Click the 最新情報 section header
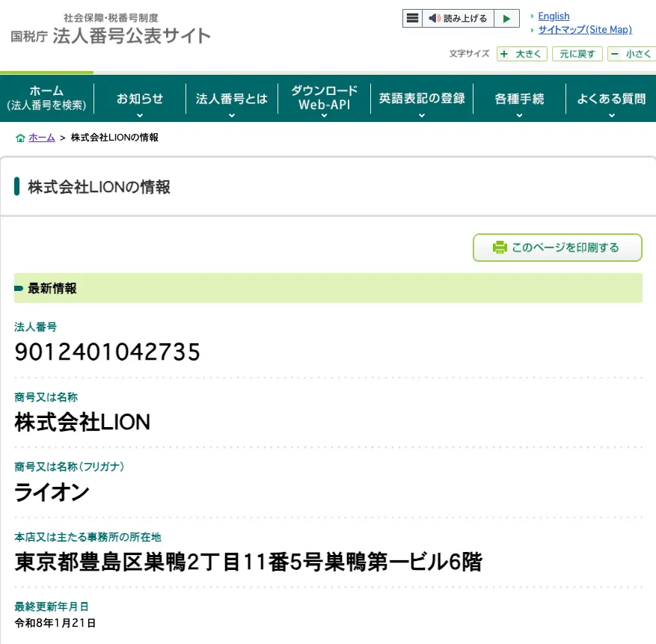The height and width of the screenshot is (644, 656). coord(328,288)
